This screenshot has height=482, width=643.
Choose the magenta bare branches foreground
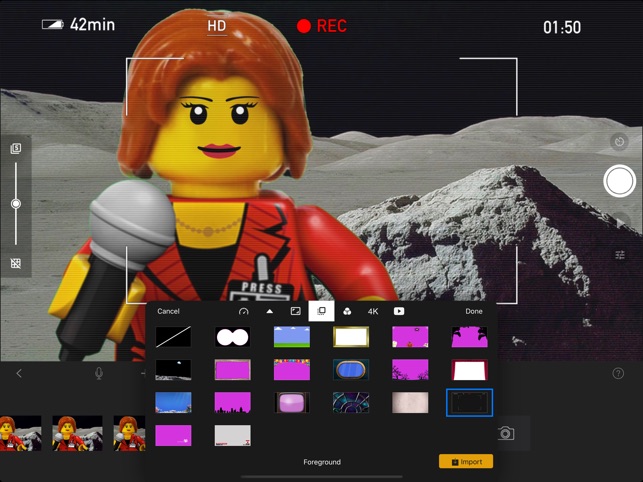pos(410,370)
